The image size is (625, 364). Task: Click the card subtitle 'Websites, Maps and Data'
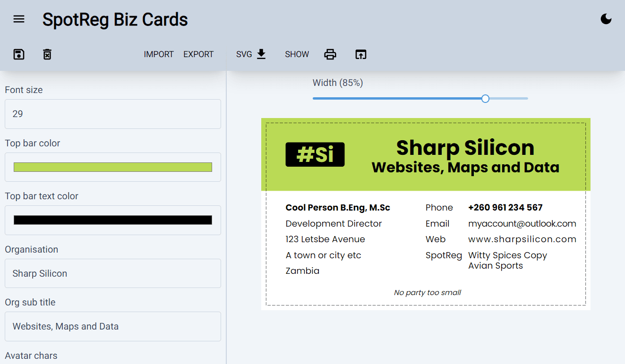465,167
